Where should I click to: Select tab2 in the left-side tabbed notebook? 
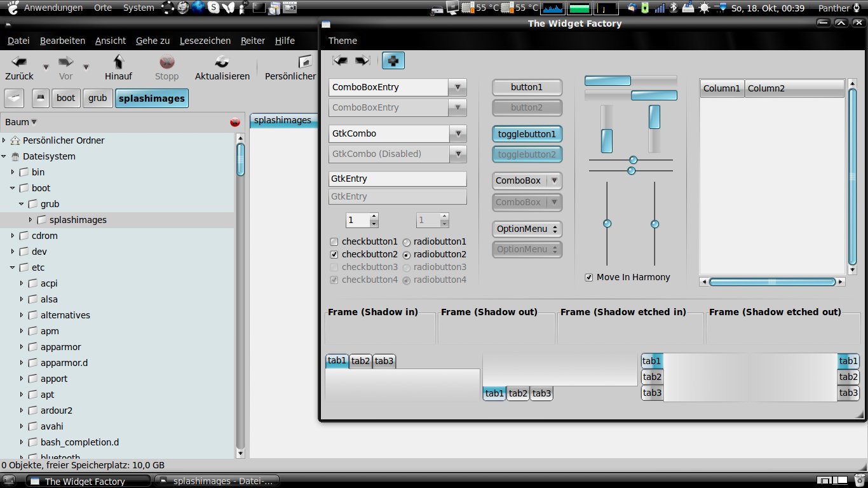pyautogui.click(x=652, y=377)
